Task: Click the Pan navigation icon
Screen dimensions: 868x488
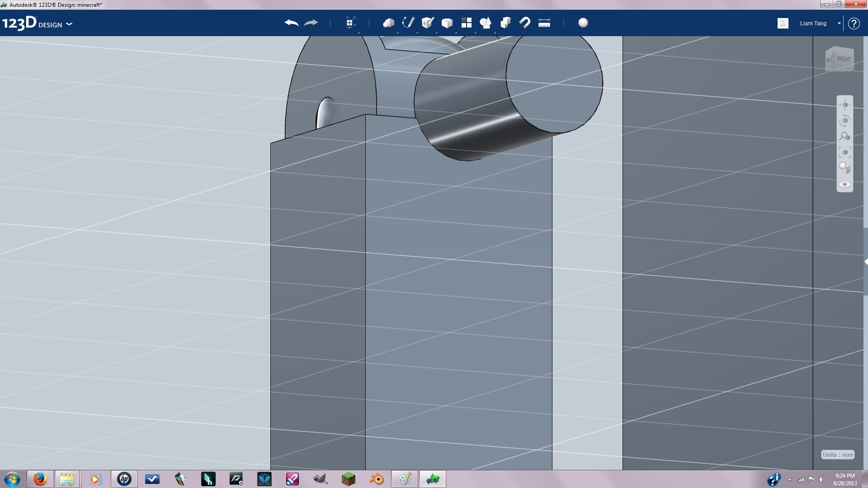Action: click(844, 105)
